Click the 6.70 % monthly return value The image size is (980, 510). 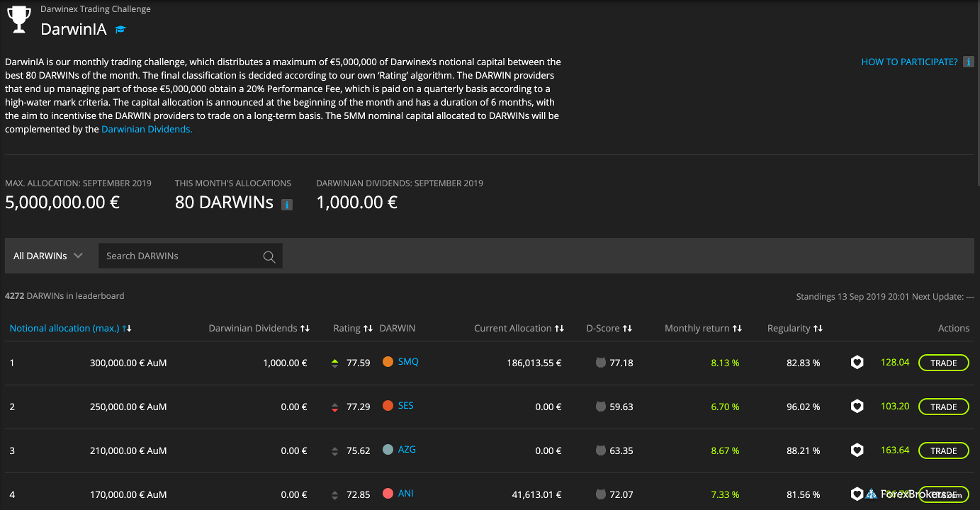(x=725, y=407)
